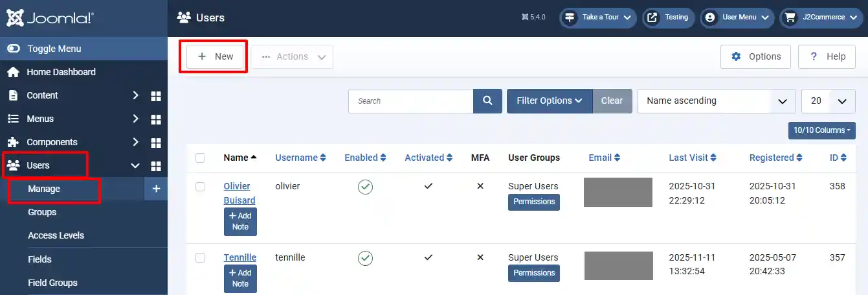
Task: Open the list limit 20 dropdown
Action: point(829,100)
